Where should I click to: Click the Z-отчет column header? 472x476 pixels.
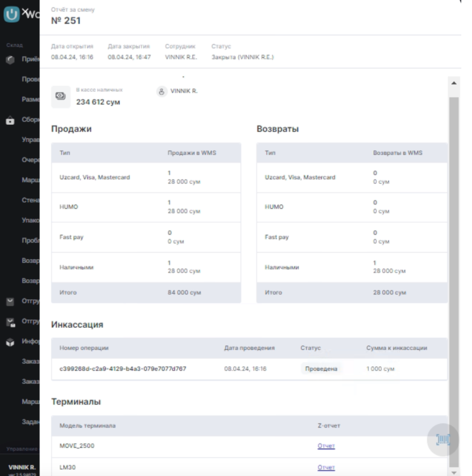pyautogui.click(x=329, y=426)
